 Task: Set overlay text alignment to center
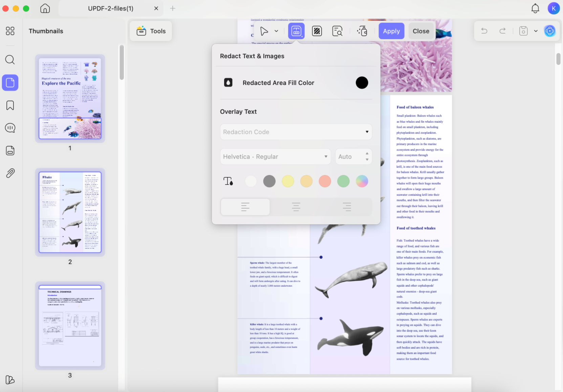(x=296, y=207)
